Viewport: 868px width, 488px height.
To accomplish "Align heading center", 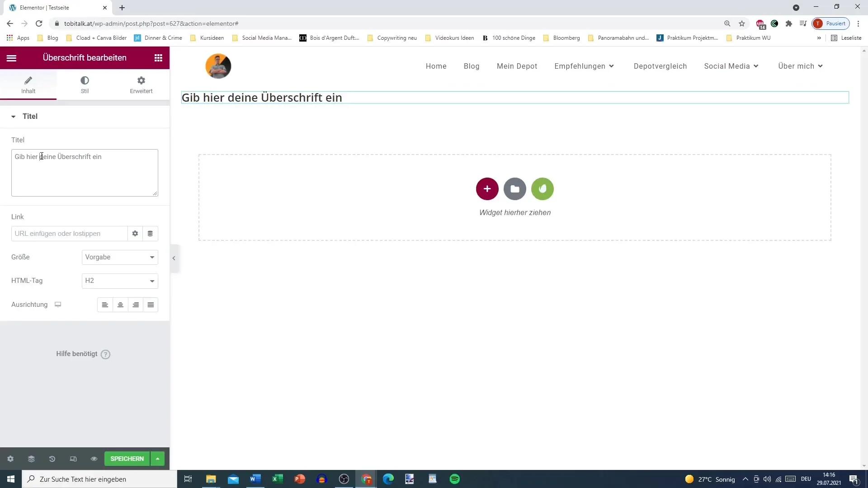I will (120, 305).
